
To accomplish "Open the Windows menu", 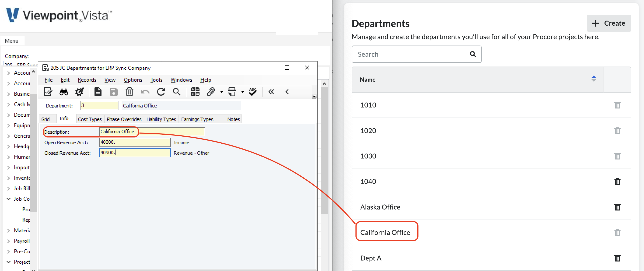I will (x=181, y=80).
